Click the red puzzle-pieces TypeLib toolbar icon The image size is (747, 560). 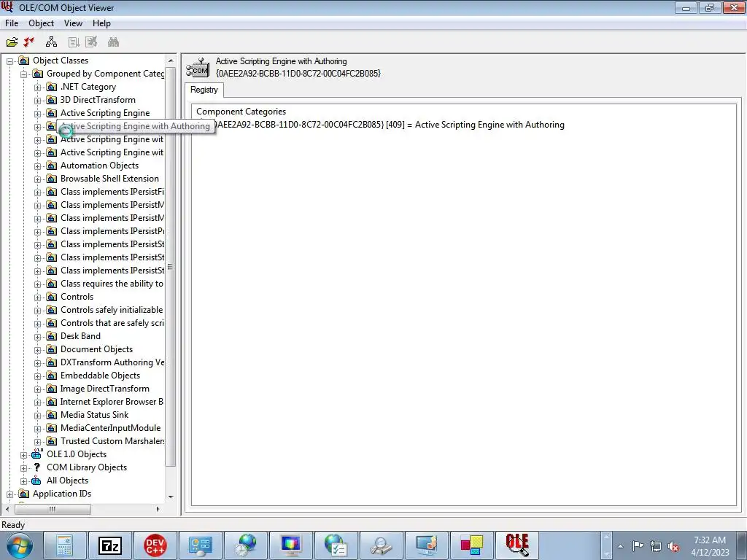point(29,42)
